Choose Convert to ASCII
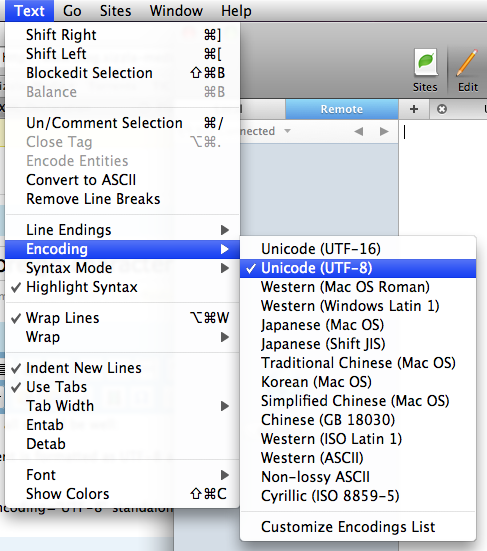Viewport: 487px width, 551px height. point(122,180)
